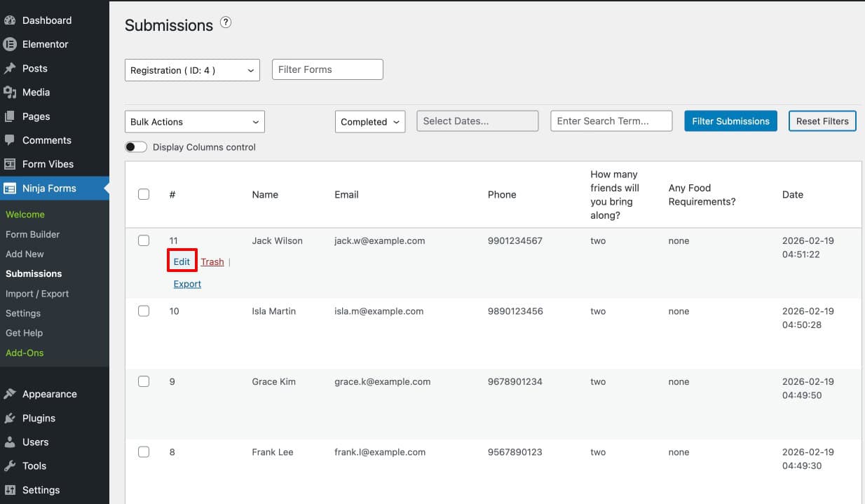Click the Ninja Forms menu icon
Image resolution: width=865 pixels, height=504 pixels.
tap(10, 188)
